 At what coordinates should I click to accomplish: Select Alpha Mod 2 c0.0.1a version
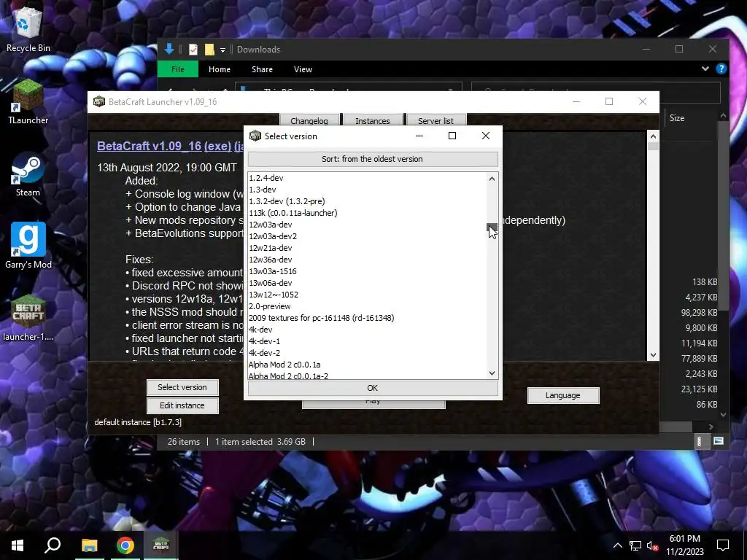coord(367,365)
